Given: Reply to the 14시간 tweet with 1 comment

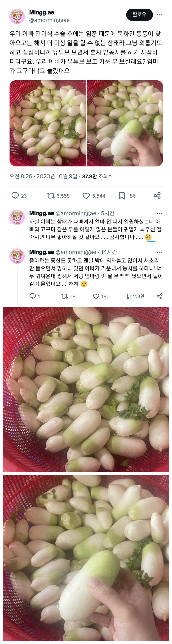Looking at the screenshot, I should coord(33,296).
